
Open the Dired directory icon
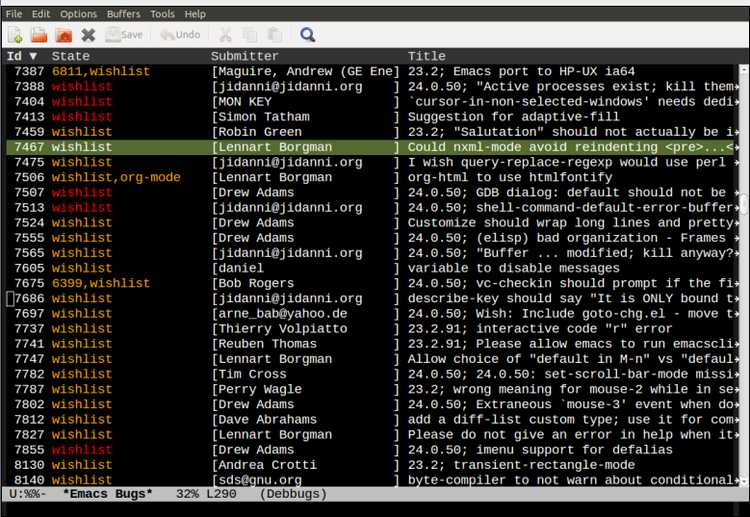[x=64, y=35]
